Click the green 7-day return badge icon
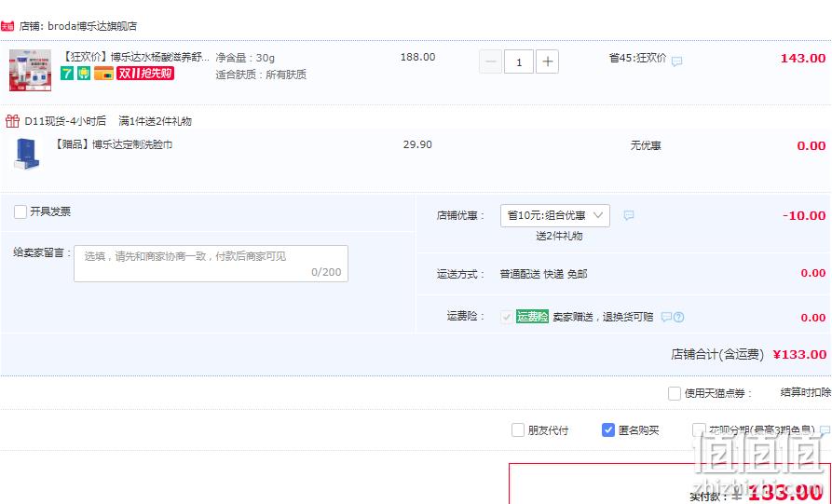 click(67, 74)
